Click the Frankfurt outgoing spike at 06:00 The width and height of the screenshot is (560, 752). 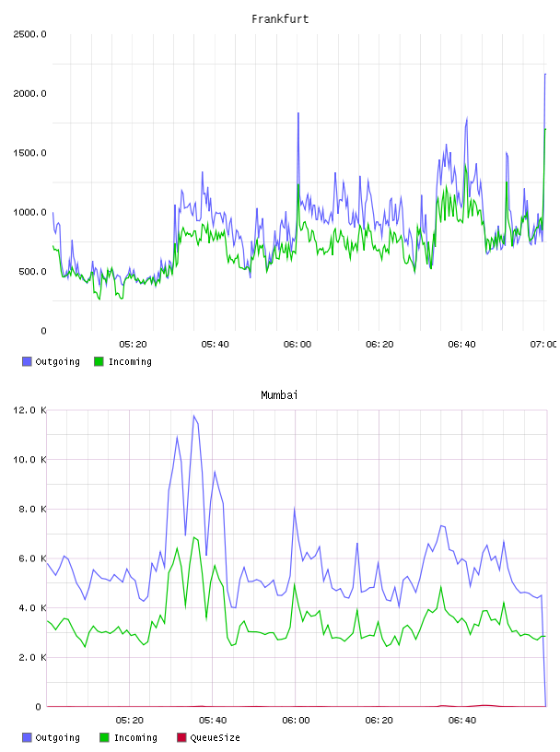pos(298,113)
